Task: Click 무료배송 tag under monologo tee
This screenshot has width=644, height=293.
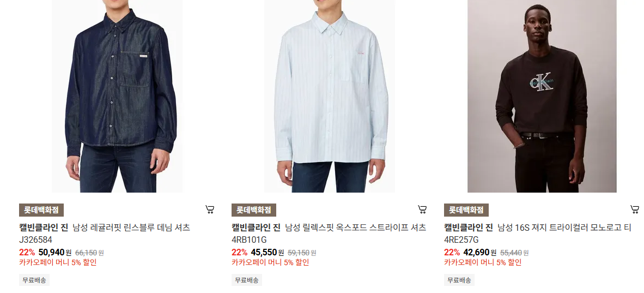Action: 459,280
